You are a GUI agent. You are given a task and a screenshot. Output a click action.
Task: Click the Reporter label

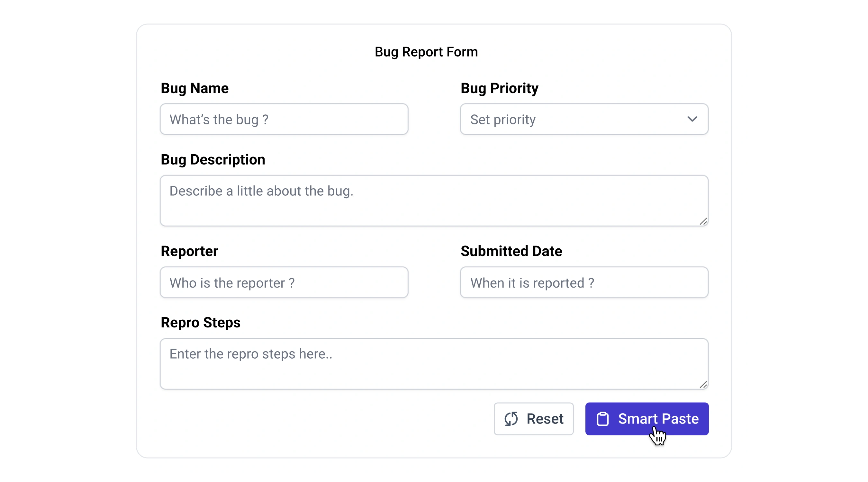(x=189, y=251)
